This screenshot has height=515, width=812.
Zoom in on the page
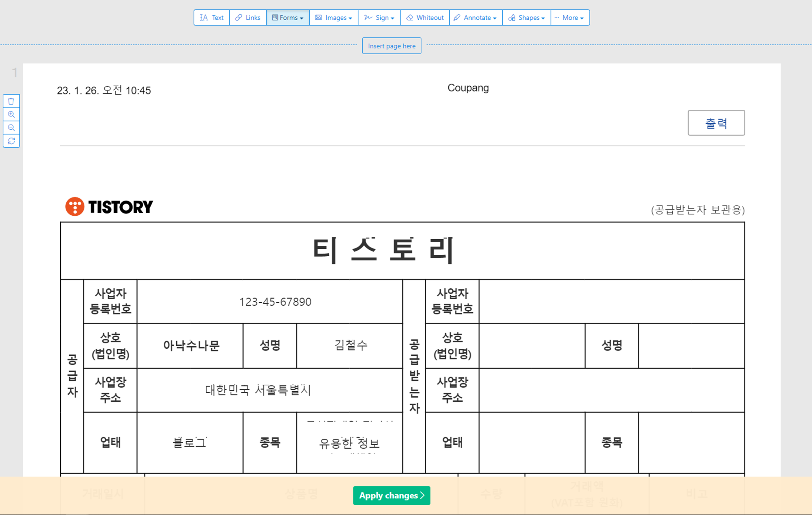tap(12, 114)
